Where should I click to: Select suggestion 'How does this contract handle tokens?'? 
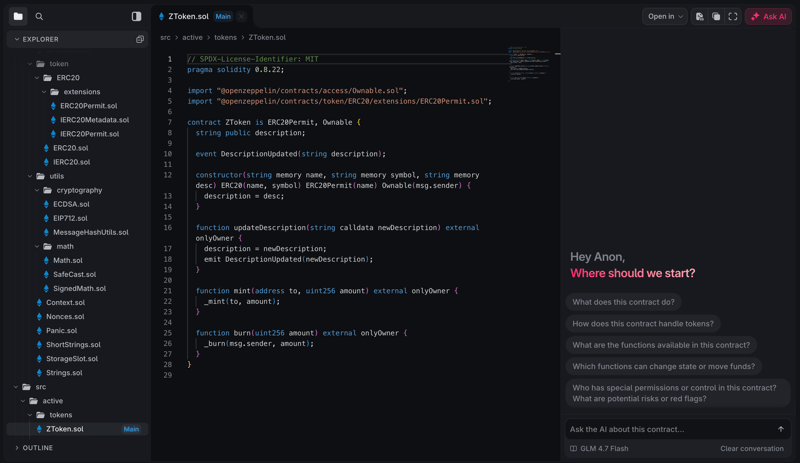pyautogui.click(x=643, y=324)
